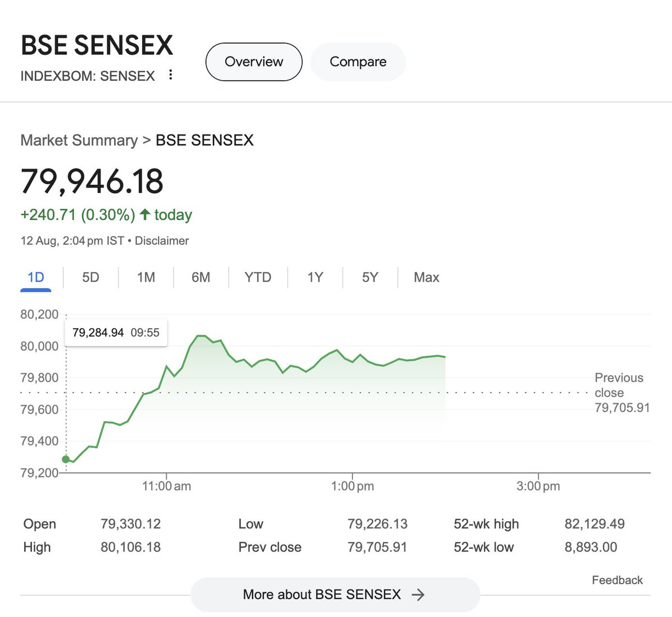The width and height of the screenshot is (672, 617).
Task: Switch to the Compare tab
Action: tap(358, 62)
